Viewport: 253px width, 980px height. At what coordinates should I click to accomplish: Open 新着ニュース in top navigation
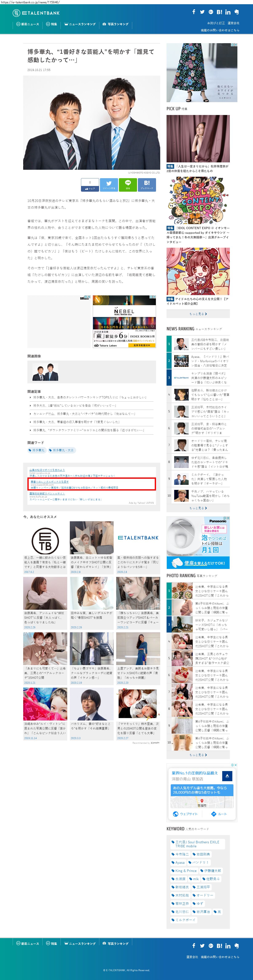pyautogui.click(x=28, y=24)
